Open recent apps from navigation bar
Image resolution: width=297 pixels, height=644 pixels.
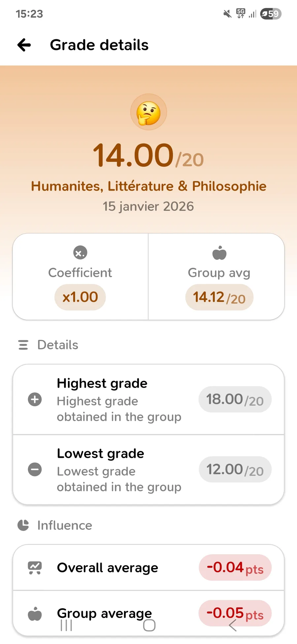click(x=66, y=625)
